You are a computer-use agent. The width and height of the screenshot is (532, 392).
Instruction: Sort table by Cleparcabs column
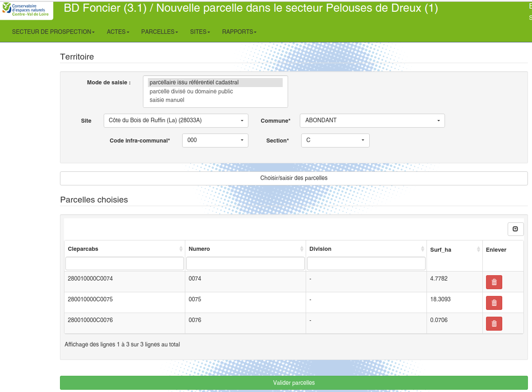(124, 249)
